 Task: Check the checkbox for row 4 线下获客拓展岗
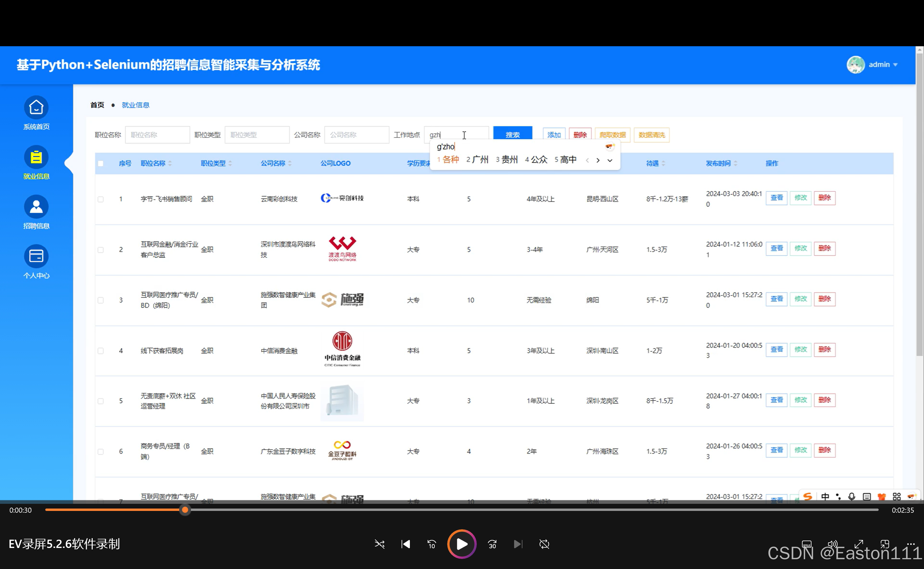(x=100, y=350)
